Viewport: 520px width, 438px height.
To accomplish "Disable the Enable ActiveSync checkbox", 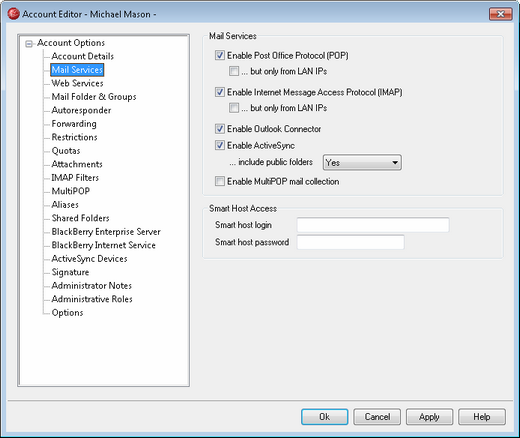I will [x=220, y=145].
